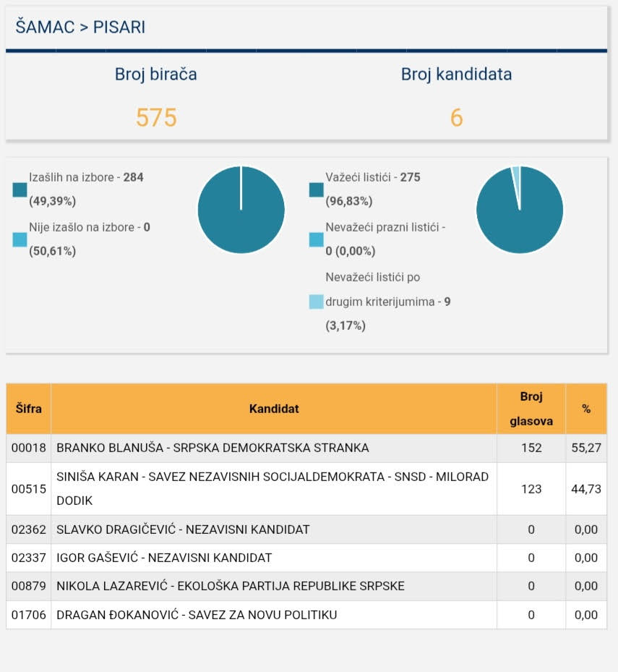The width and height of the screenshot is (618, 672).
Task: Click the Važeći listići legend swatch
Action: tap(316, 190)
